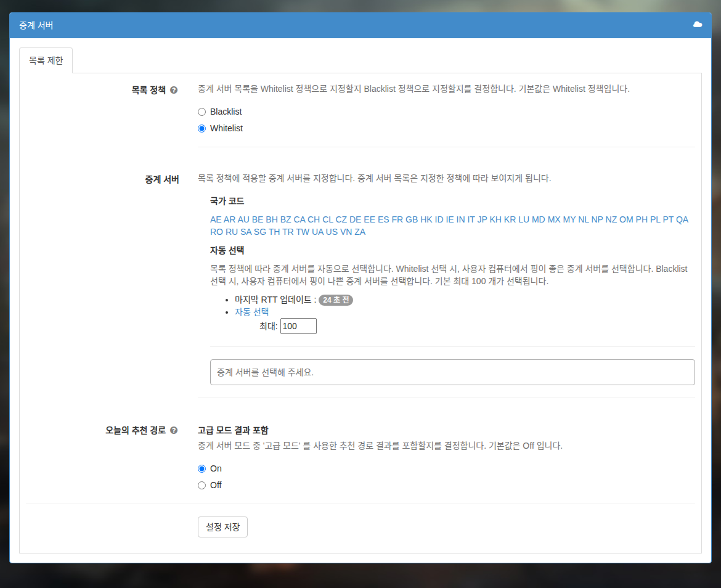This screenshot has width=721, height=588.
Task: Select the US country code link
Action: coord(332,232)
